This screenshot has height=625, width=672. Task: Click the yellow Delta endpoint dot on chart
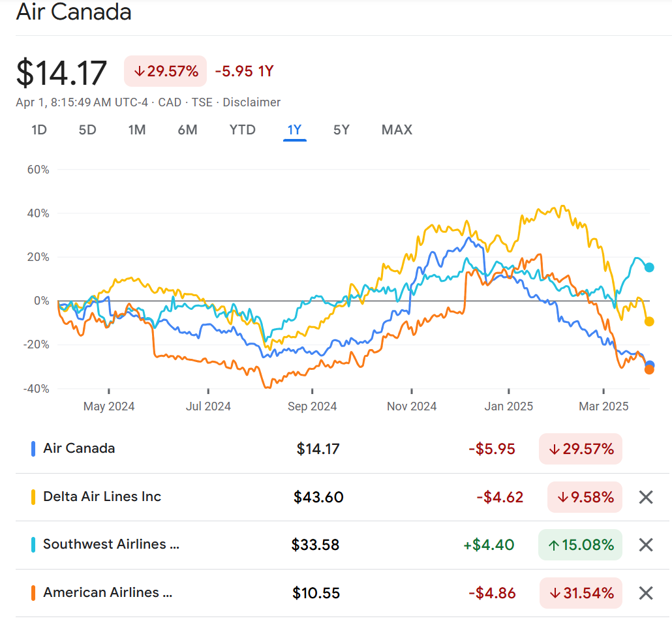pos(649,321)
